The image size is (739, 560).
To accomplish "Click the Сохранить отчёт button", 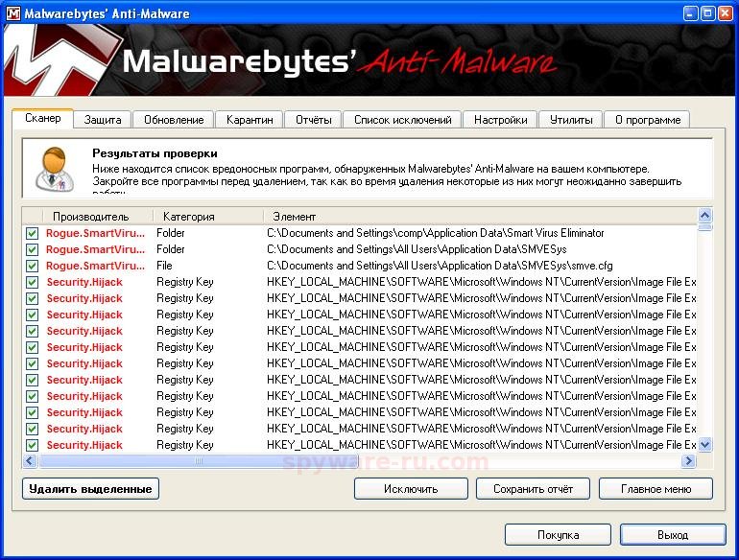I will click(x=533, y=489).
